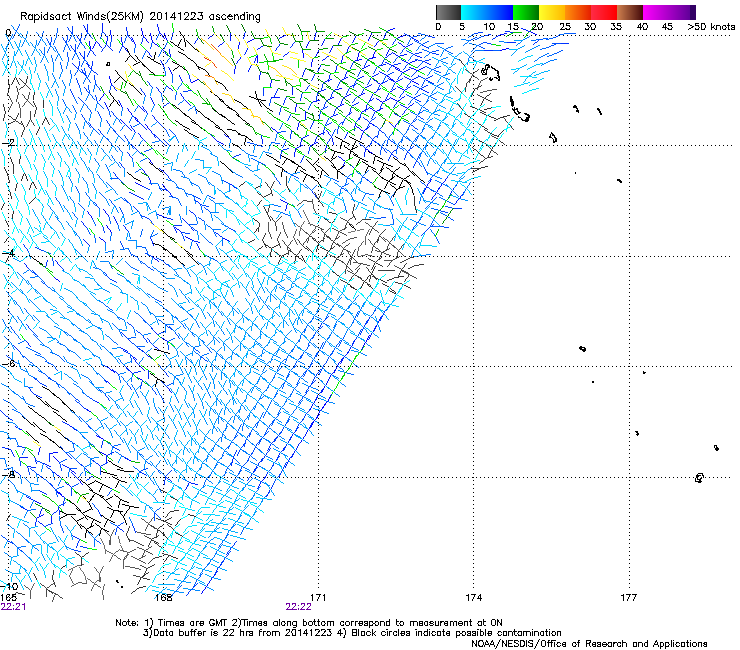Screen dimensions: 740x650
Task: Click the 'Note: 1) Times are GMT' line
Action: pyautogui.click(x=309, y=623)
